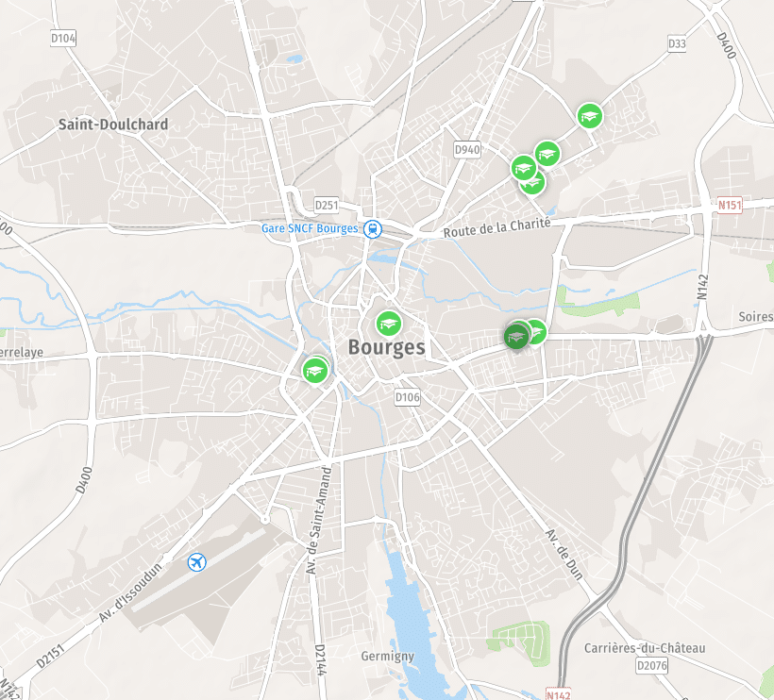Click the northeasternmost school marker near D33

[590, 116]
